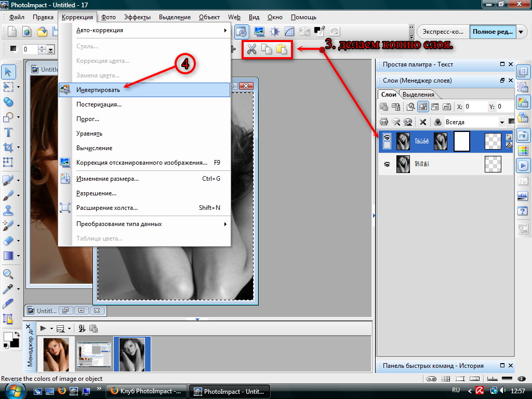This screenshot has width=532, height=399.
Task: Open the editing mode dropdown arrow
Action: click(521, 32)
